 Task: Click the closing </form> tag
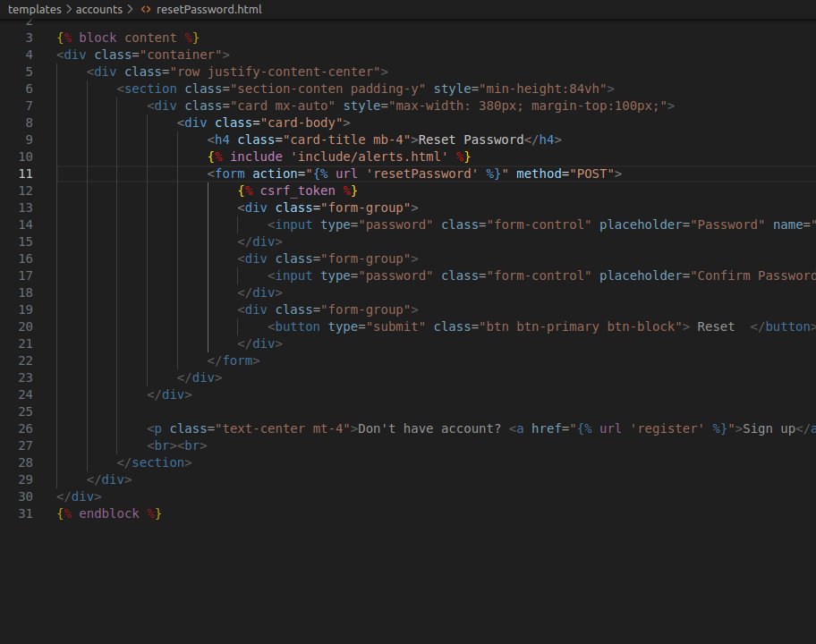point(234,360)
